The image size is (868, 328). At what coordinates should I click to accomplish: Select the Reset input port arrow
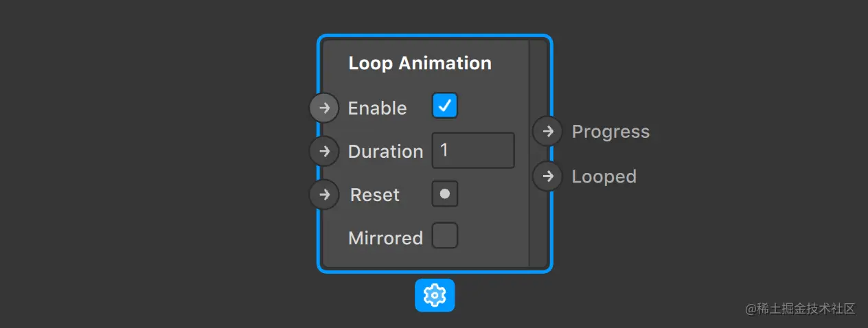point(324,194)
